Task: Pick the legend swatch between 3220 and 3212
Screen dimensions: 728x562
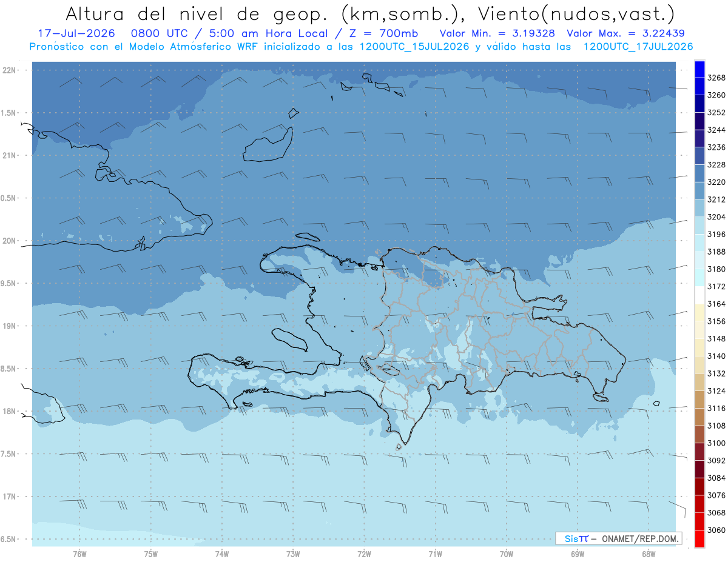Action: click(x=699, y=191)
